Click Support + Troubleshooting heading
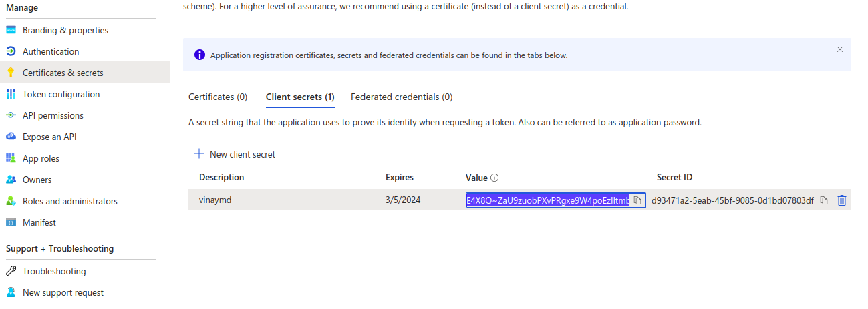The width and height of the screenshot is (868, 309). (60, 248)
